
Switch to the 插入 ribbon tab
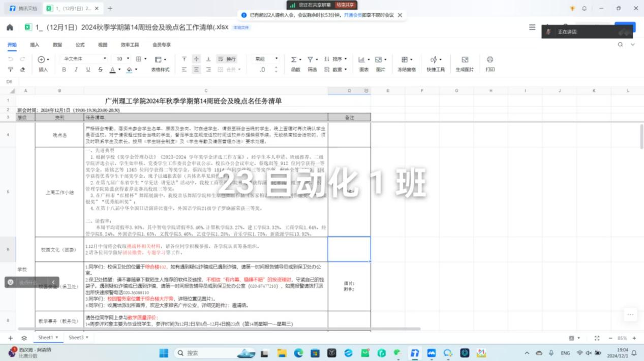point(35,45)
